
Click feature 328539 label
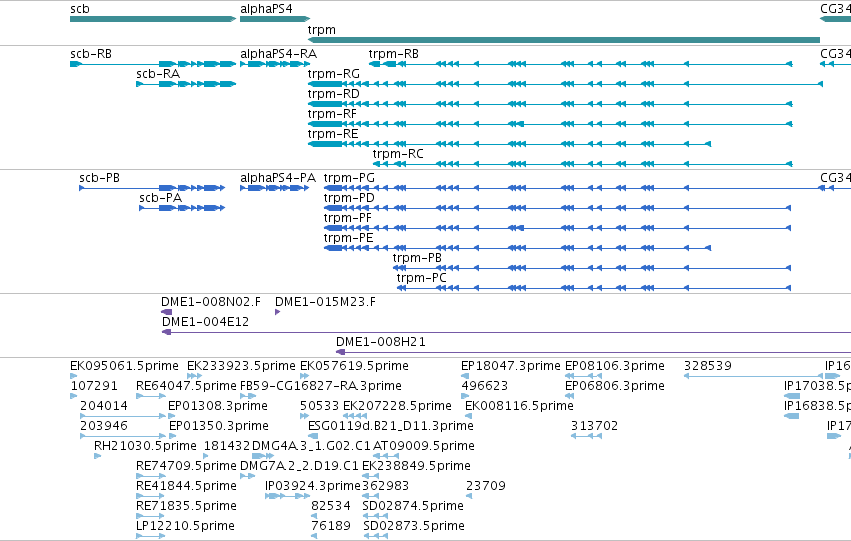708,366
